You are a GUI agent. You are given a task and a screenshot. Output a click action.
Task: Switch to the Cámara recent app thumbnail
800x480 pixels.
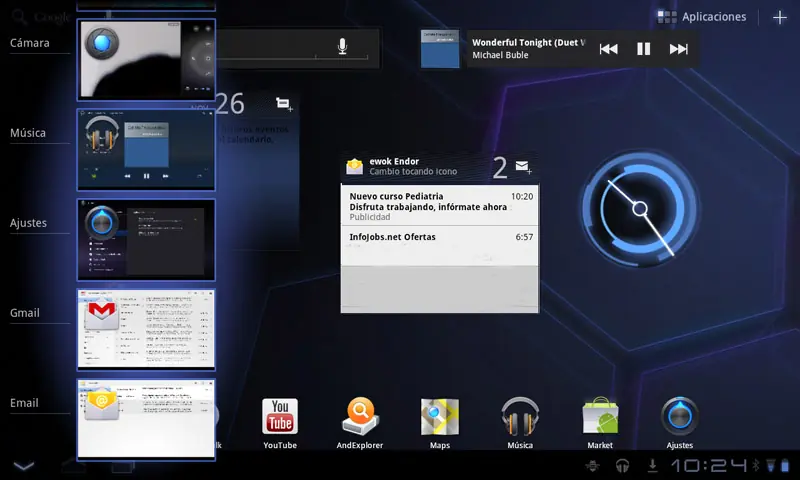tap(146, 59)
